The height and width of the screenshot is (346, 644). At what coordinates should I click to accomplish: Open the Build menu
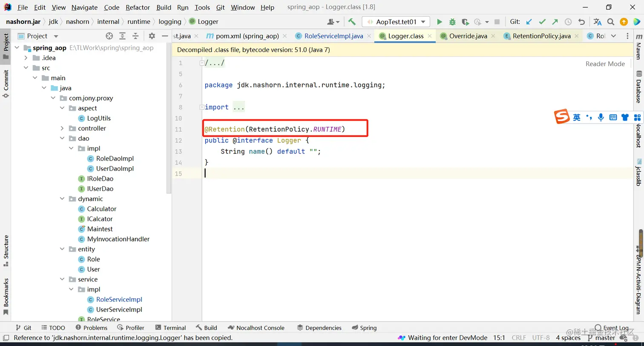click(x=164, y=7)
